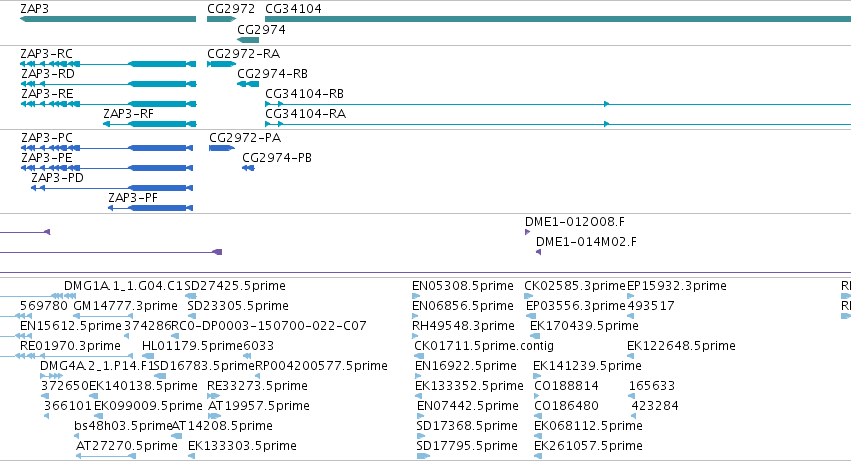Select the ZAP3-PD protein label
The width and height of the screenshot is (851, 461).
[58, 178]
